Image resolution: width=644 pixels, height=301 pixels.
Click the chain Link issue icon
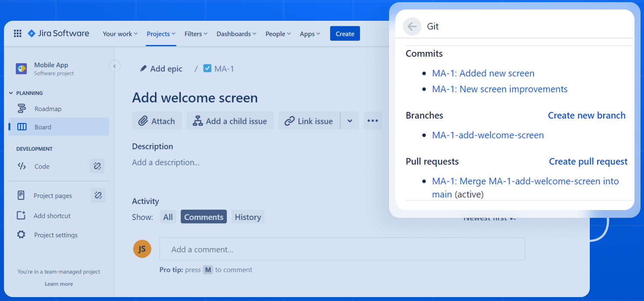(x=290, y=121)
